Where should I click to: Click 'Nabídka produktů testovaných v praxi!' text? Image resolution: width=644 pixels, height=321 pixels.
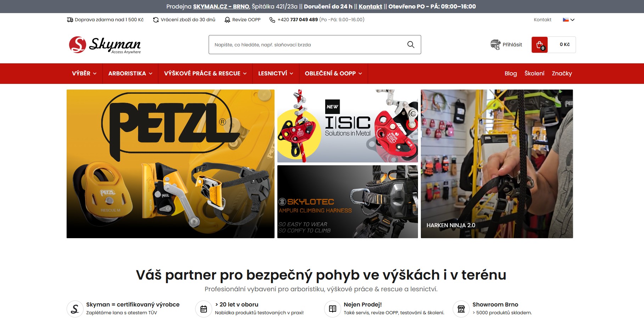(259, 313)
